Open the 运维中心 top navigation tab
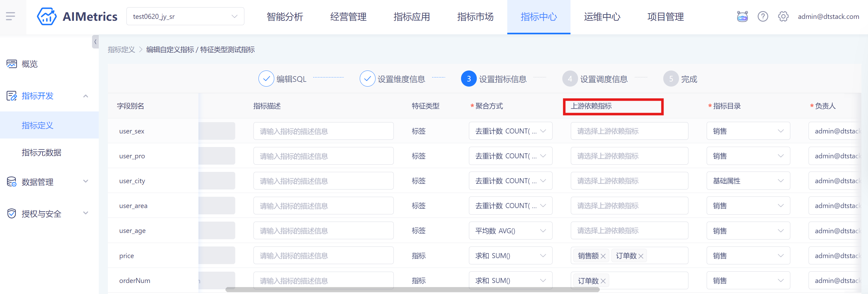The height and width of the screenshot is (294, 868). click(602, 17)
